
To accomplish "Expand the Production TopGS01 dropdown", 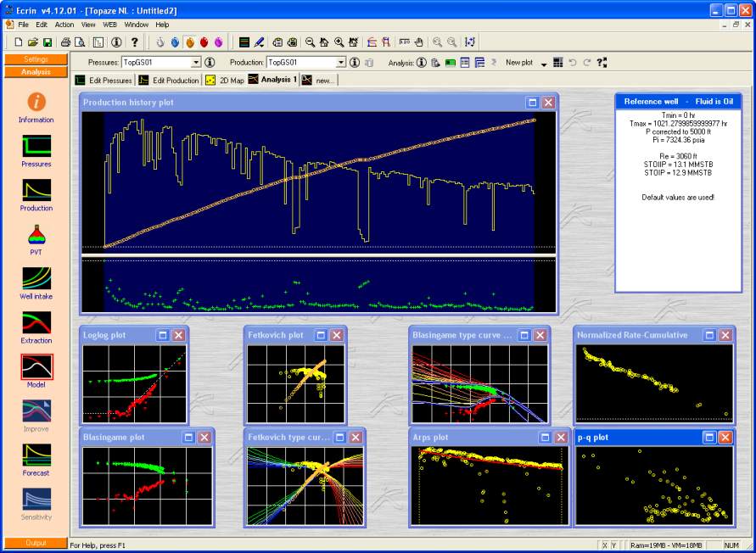I will (x=341, y=63).
